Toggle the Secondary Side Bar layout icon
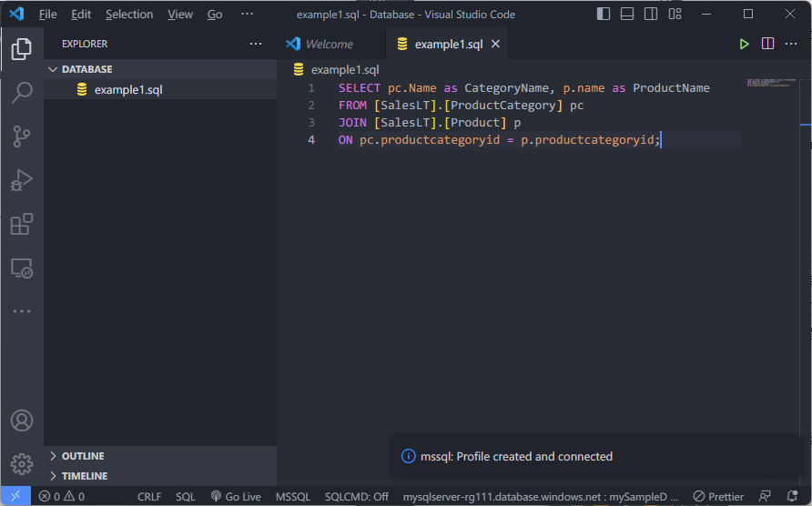 tap(651, 14)
